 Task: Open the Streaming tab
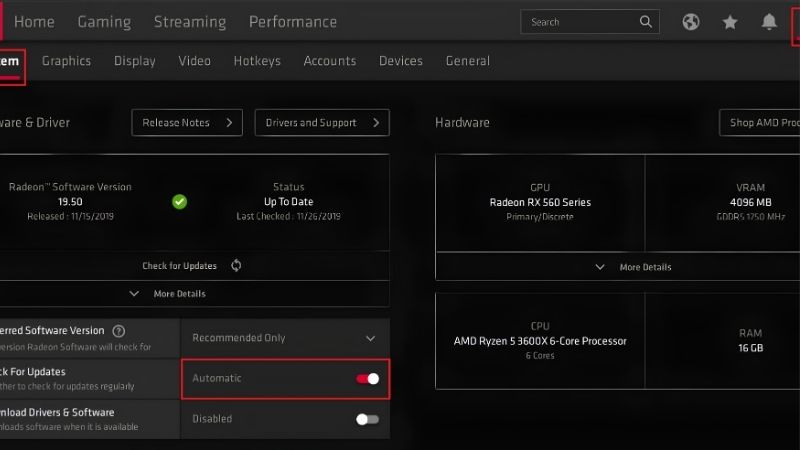(x=190, y=22)
